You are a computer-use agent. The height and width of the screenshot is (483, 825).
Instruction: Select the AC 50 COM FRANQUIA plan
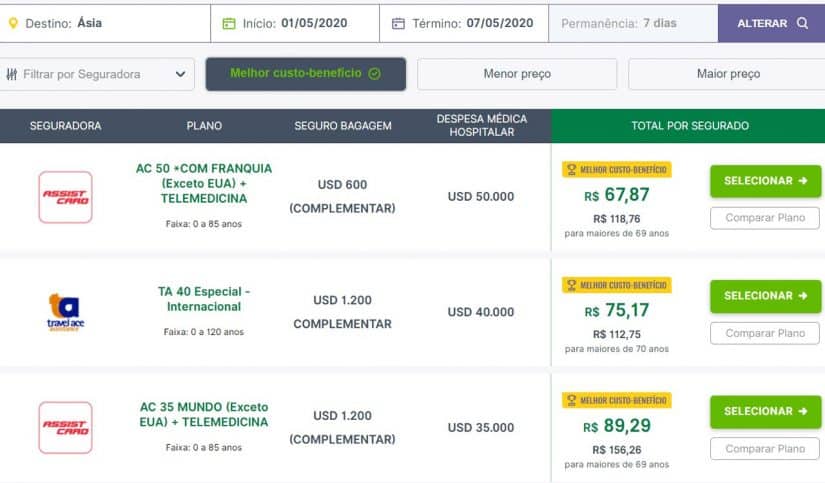click(x=766, y=181)
